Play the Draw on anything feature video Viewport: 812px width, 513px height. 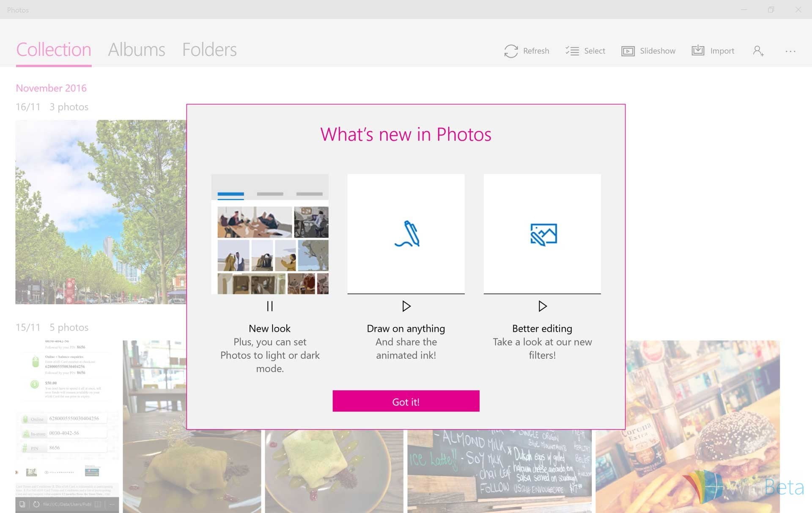(406, 306)
